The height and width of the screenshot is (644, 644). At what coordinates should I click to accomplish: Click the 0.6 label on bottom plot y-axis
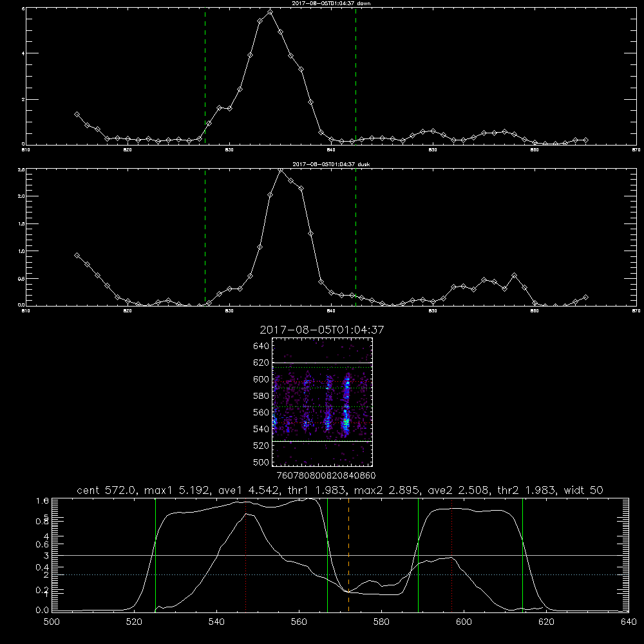43,544
